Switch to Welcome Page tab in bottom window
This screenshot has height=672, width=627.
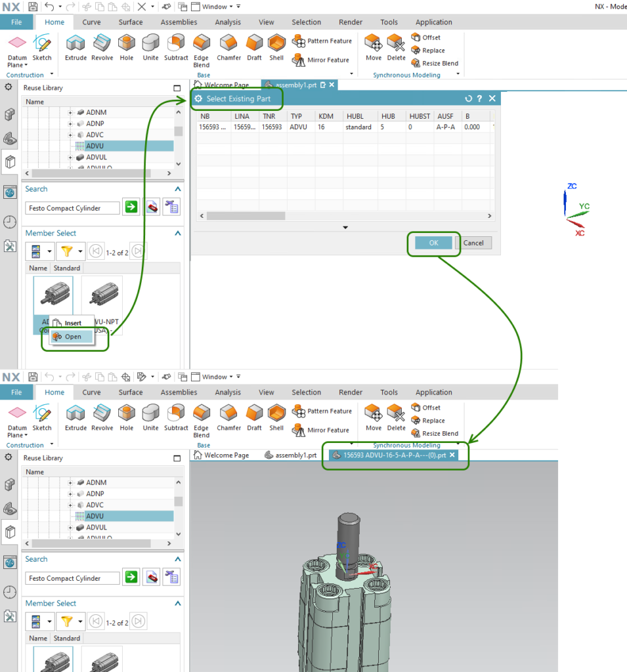221,455
